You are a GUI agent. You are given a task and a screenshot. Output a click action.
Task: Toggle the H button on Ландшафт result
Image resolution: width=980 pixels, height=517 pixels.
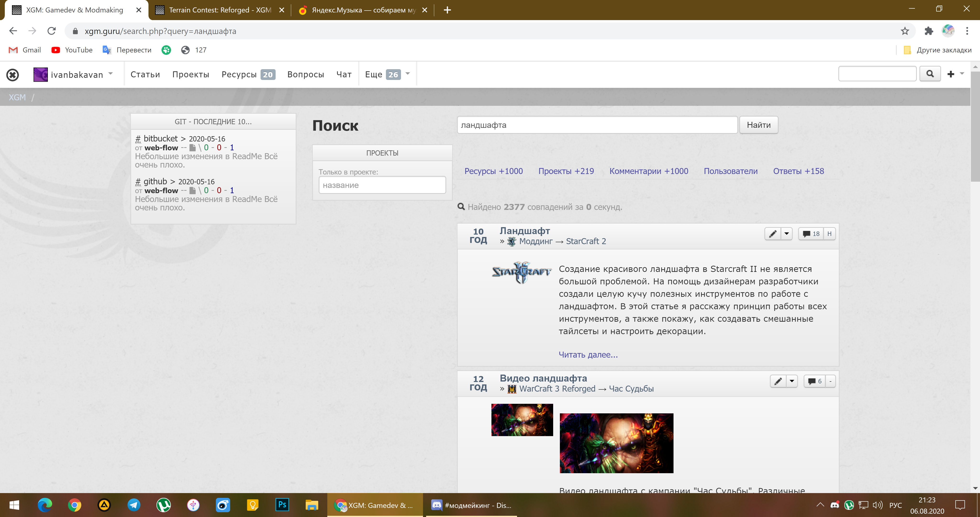829,234
